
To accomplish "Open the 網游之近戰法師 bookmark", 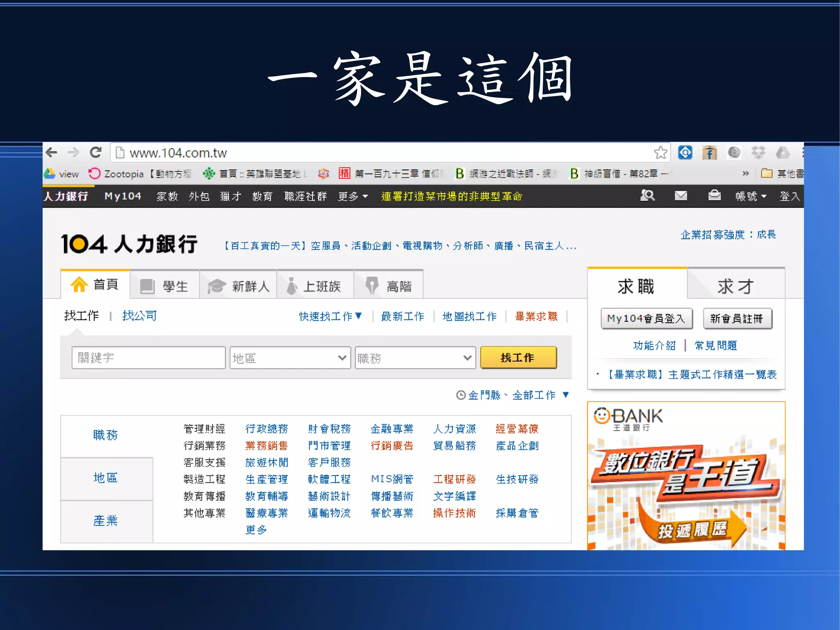I will [506, 174].
